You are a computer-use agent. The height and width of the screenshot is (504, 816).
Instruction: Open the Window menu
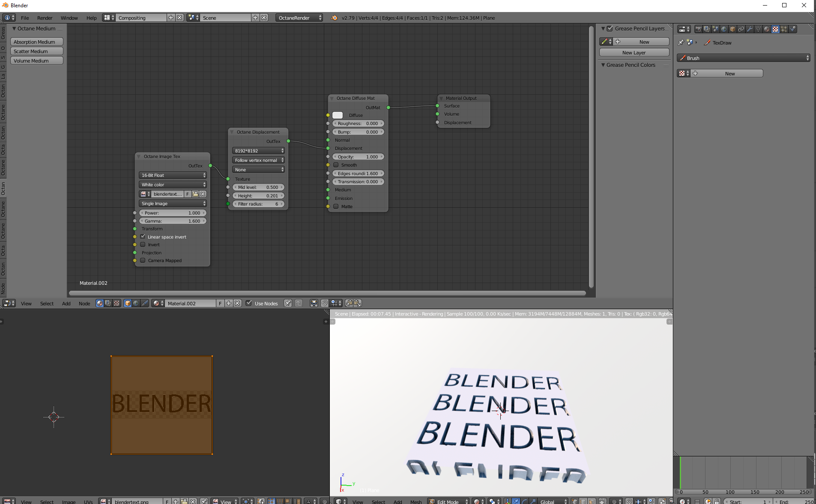tap(69, 18)
